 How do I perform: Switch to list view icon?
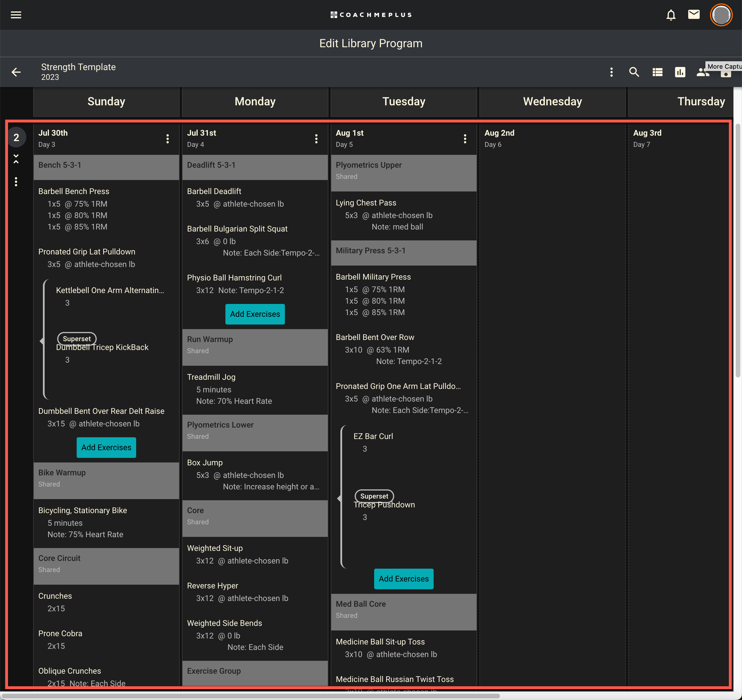click(657, 72)
